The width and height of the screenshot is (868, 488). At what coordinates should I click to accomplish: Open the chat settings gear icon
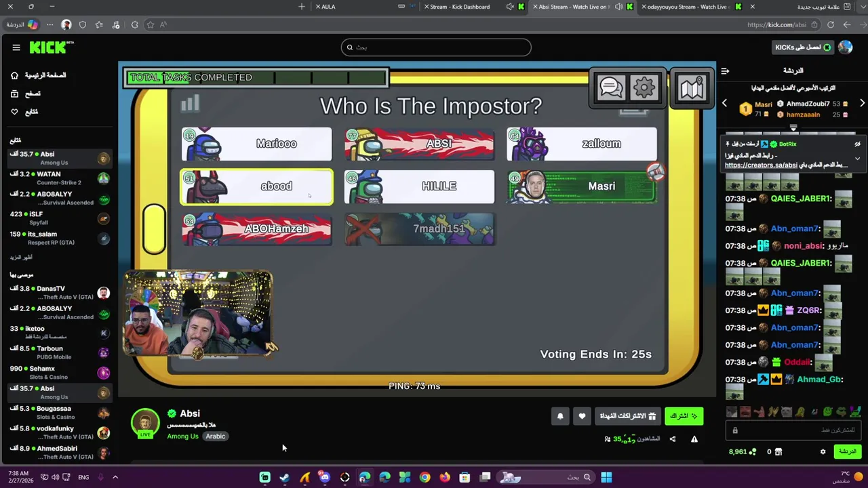[x=823, y=451]
